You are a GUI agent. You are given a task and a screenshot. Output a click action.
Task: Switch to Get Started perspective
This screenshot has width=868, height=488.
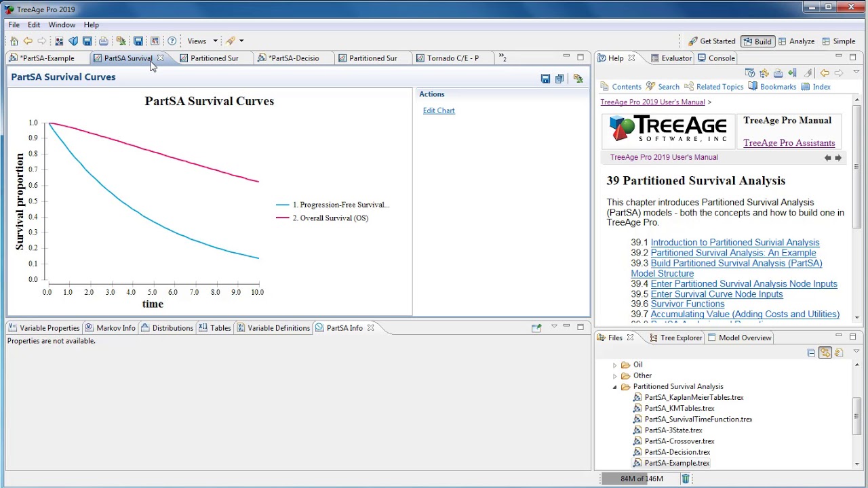pyautogui.click(x=711, y=41)
